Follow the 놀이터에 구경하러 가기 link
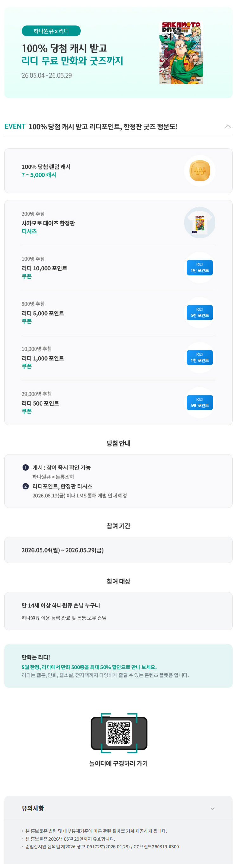This screenshot has height=868, width=238. 118,763
